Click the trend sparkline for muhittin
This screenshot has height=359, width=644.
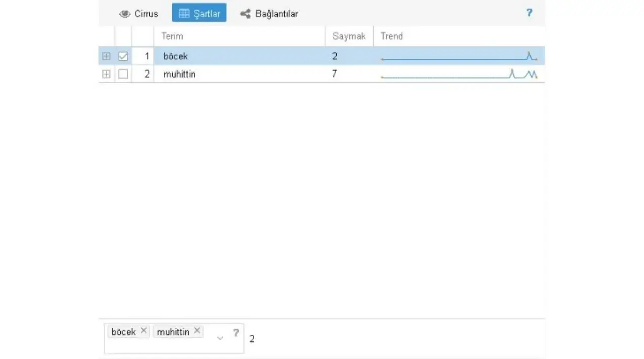pos(459,74)
